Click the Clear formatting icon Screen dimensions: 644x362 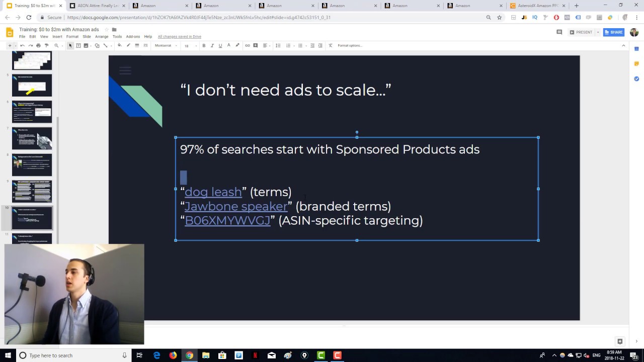(x=331, y=45)
